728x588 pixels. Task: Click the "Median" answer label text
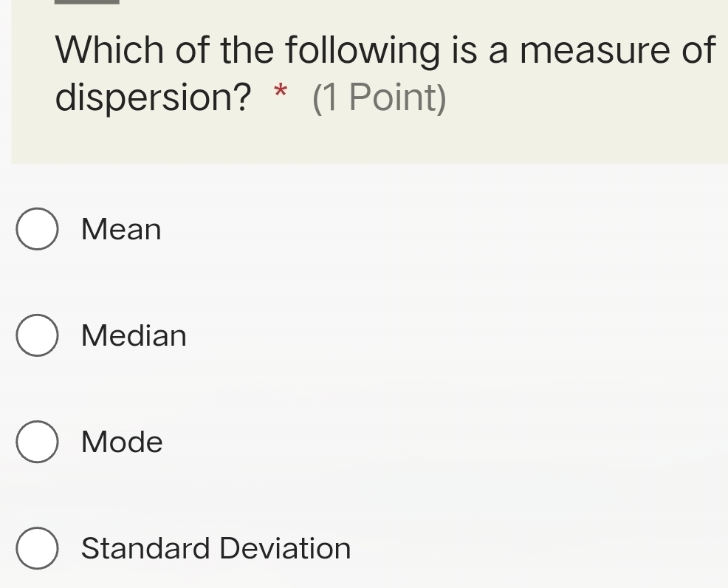click(134, 335)
